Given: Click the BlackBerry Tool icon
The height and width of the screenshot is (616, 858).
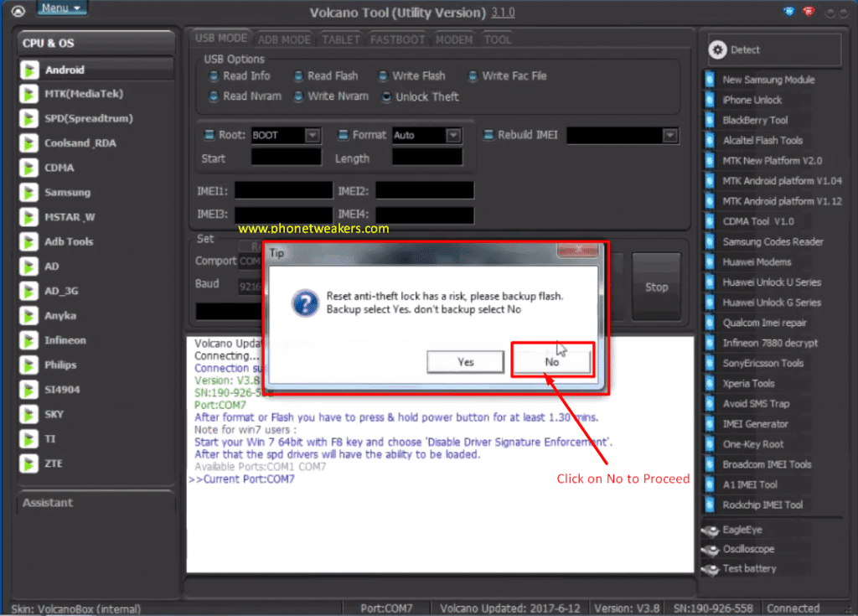Looking at the screenshot, I should [x=709, y=121].
